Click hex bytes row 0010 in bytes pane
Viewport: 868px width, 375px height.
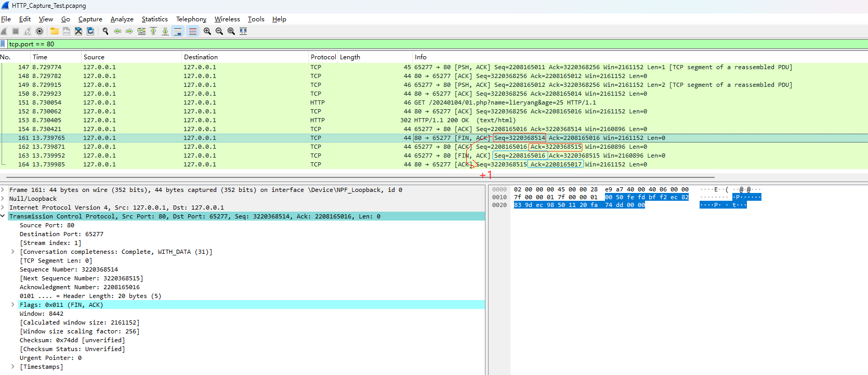(x=600, y=197)
